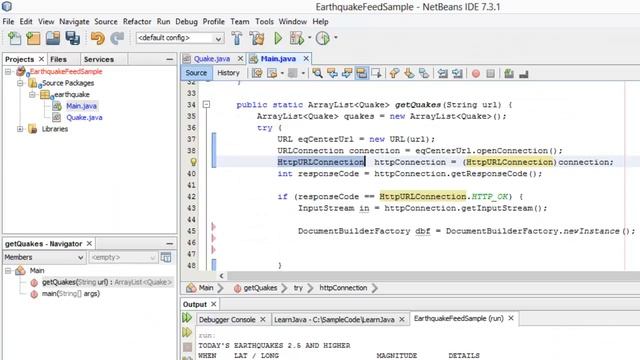Select getQuakes method in Navigator
The width and height of the screenshot is (640, 360).
(x=107, y=282)
